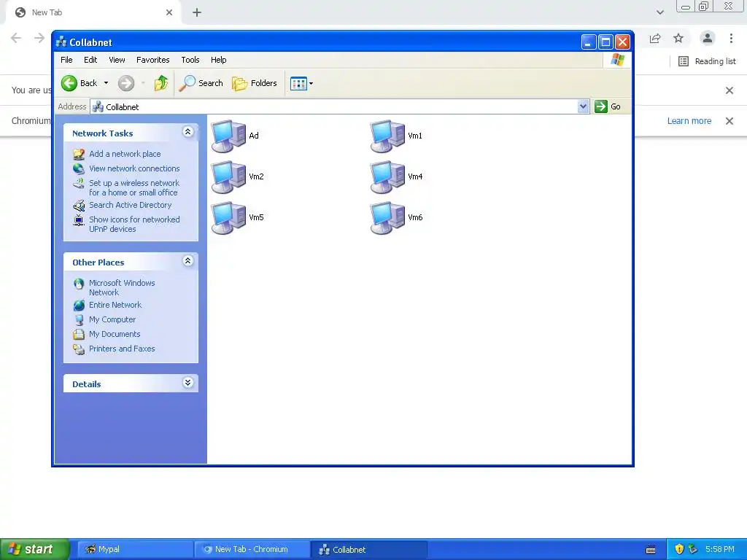This screenshot has width=747, height=560.
Task: Go up one folder level
Action: click(x=161, y=83)
